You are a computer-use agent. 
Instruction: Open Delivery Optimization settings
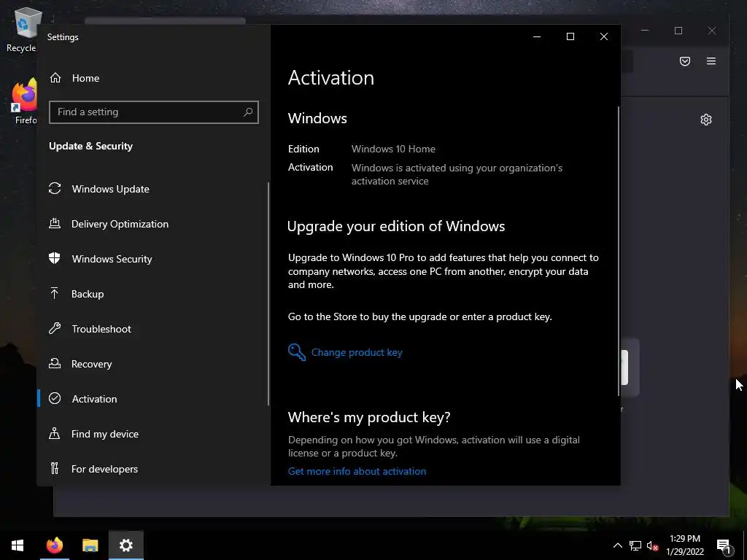(x=152, y=224)
